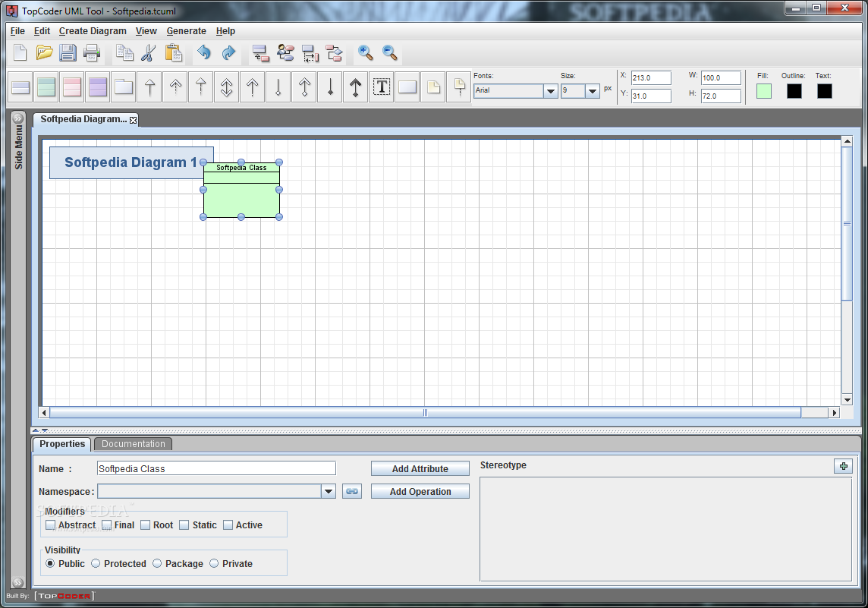Viewport: 868px width, 608px height.
Task: Create a new class diagram icon
Action: (260, 53)
